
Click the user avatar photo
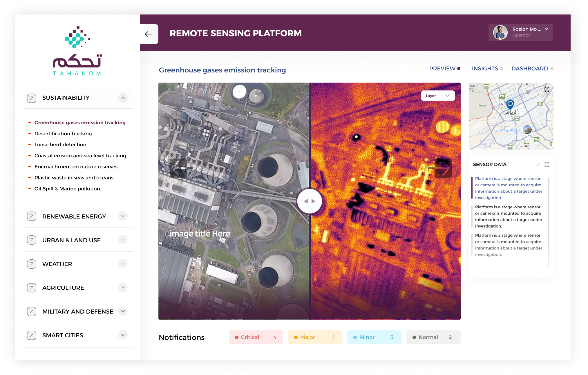(x=500, y=32)
